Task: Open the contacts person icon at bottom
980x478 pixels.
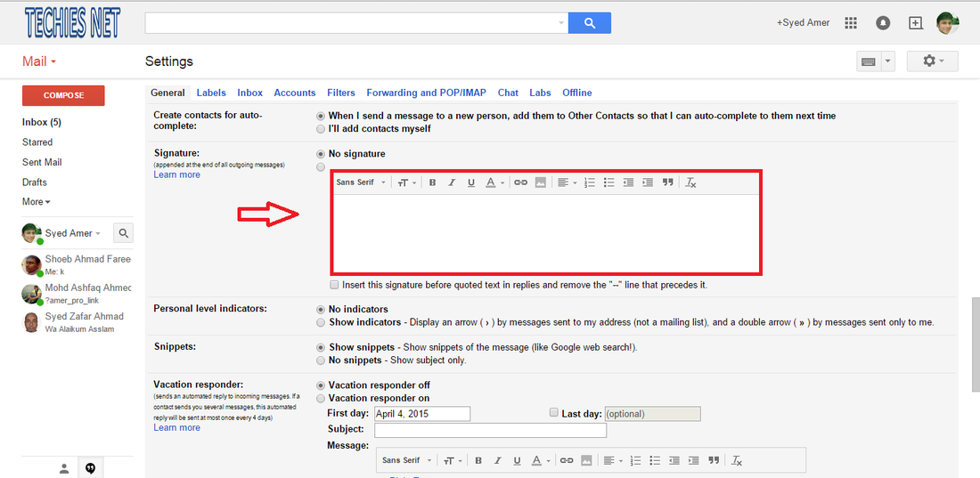Action: (64, 468)
